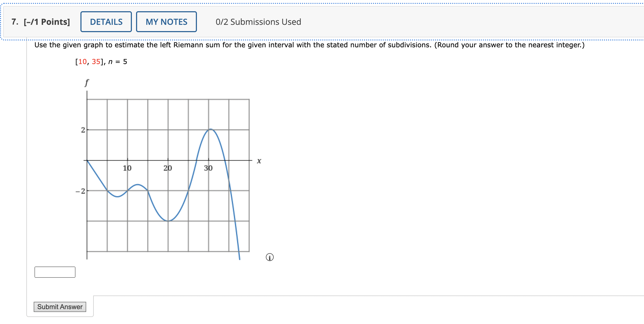Click the x-axis label on the graph

point(259,161)
